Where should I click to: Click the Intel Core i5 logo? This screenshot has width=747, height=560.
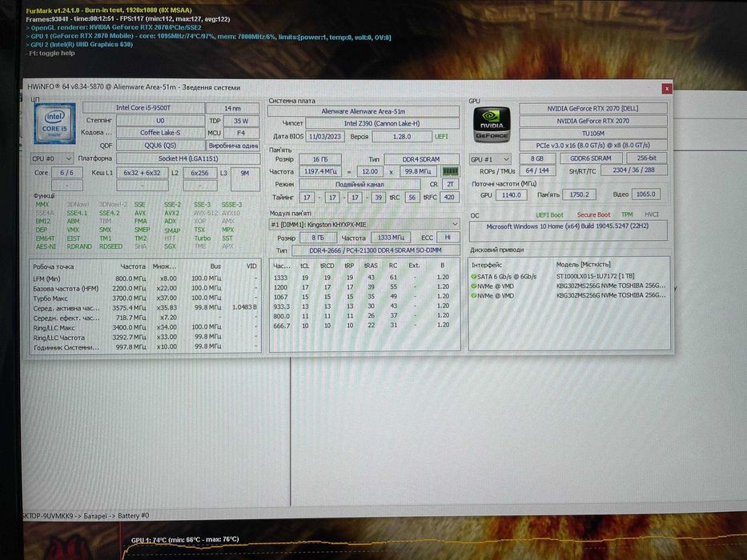[54, 124]
